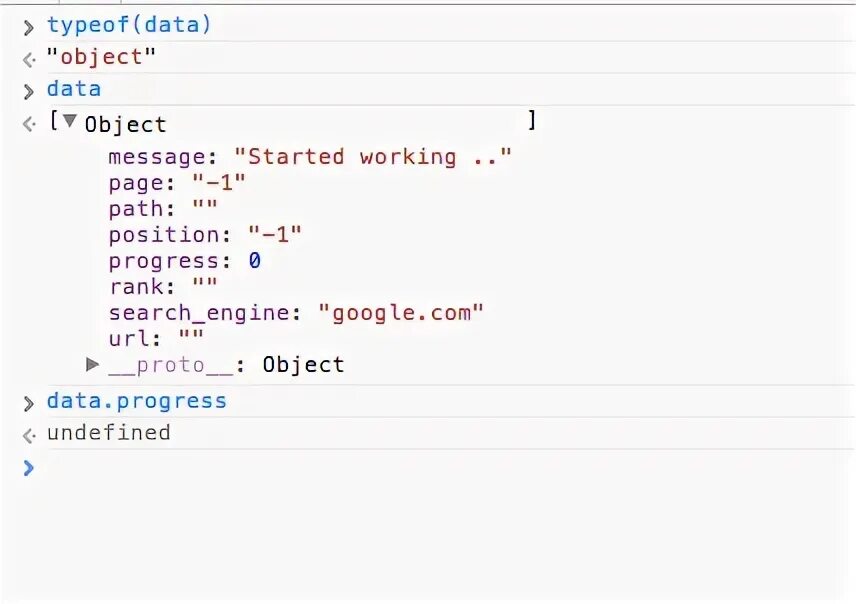Select the typeof(data) command entry

pyautogui.click(x=129, y=25)
